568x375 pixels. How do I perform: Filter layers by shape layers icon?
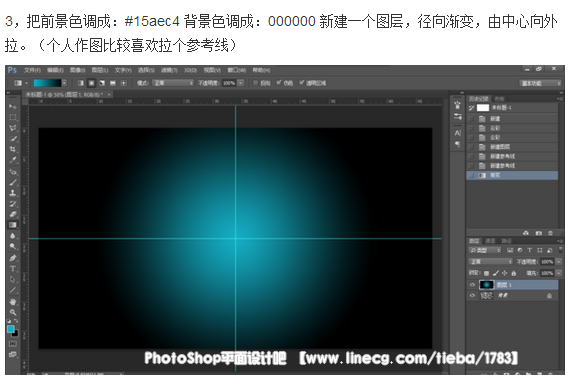point(540,250)
